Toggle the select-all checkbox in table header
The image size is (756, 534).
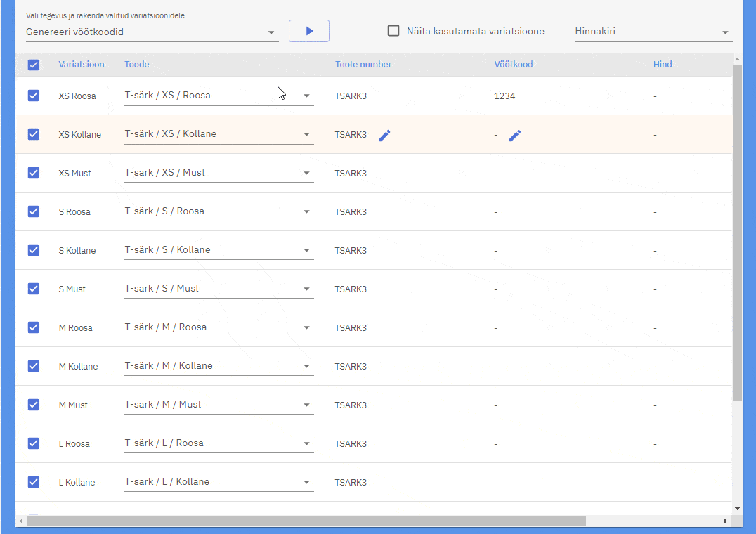33,65
